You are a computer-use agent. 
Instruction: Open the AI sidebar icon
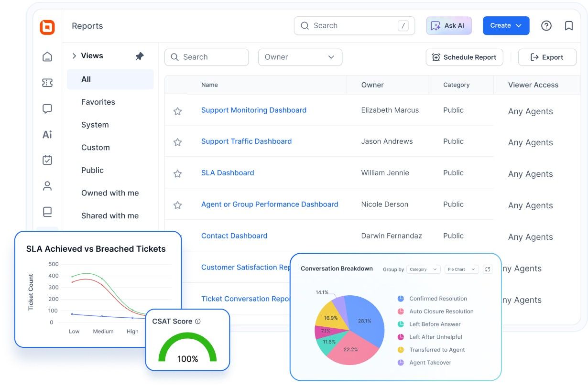tap(47, 135)
